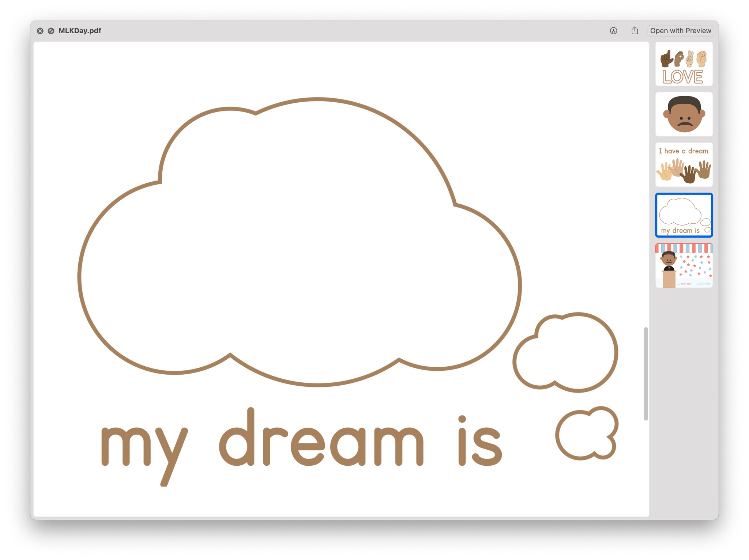Screen dimensions: 749x560
Task: Jump to the stars and podium thumbnail
Action: click(x=684, y=266)
